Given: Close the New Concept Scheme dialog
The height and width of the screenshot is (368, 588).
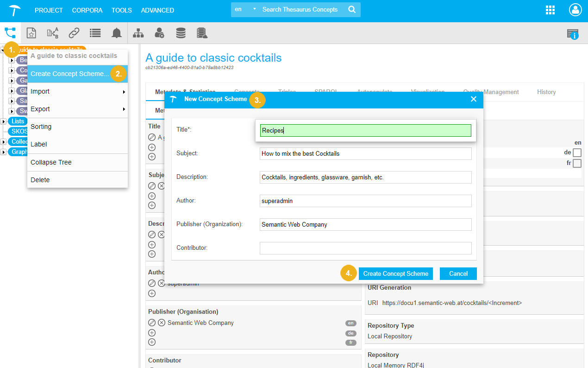Looking at the screenshot, I should click(473, 99).
